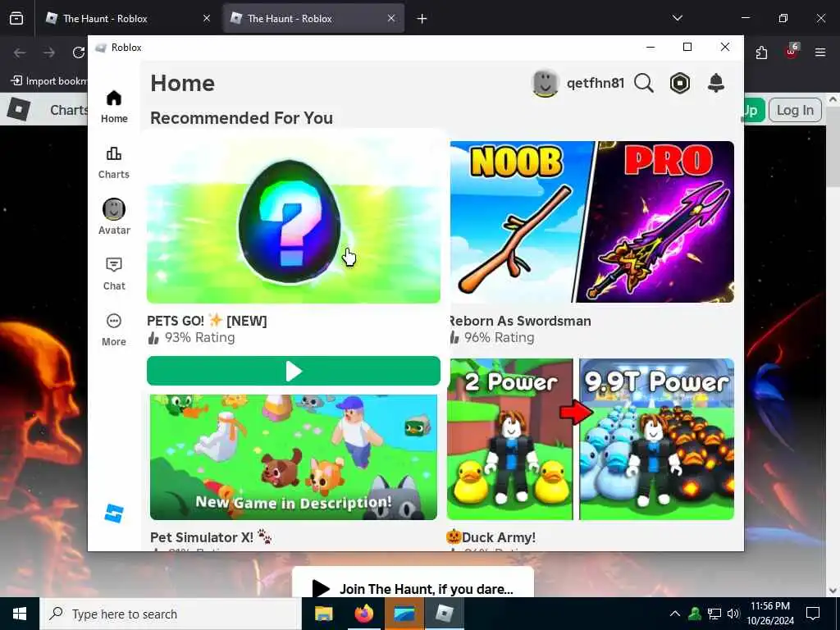Select second The Haunt - Roblox tab
The height and width of the screenshot is (630, 840).
pos(313,18)
